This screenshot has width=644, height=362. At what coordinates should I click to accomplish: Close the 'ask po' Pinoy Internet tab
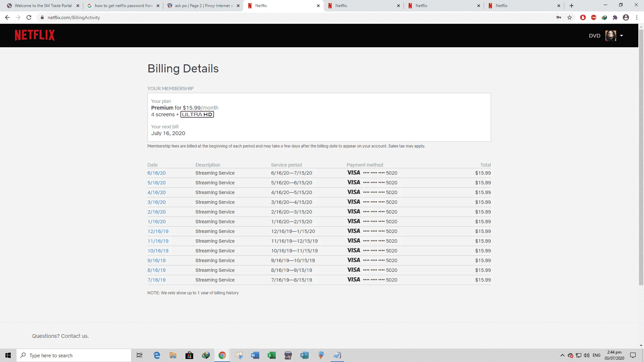pyautogui.click(x=238, y=6)
